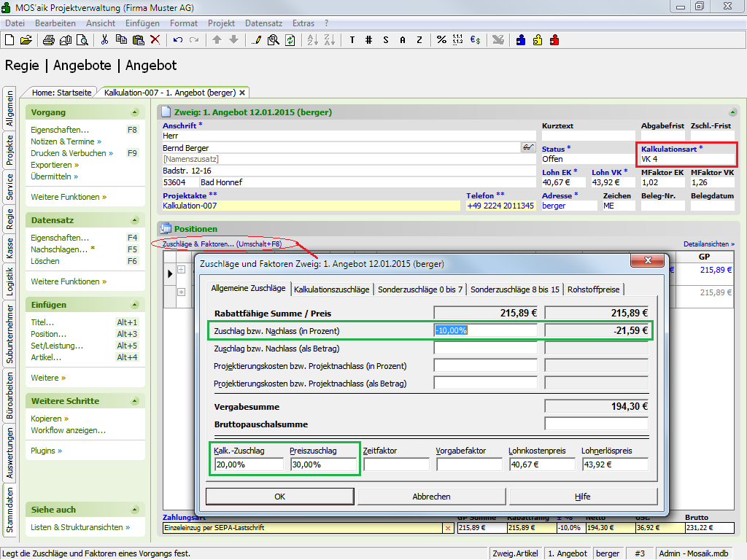Click the blue puzzle piece icon

coord(521,40)
